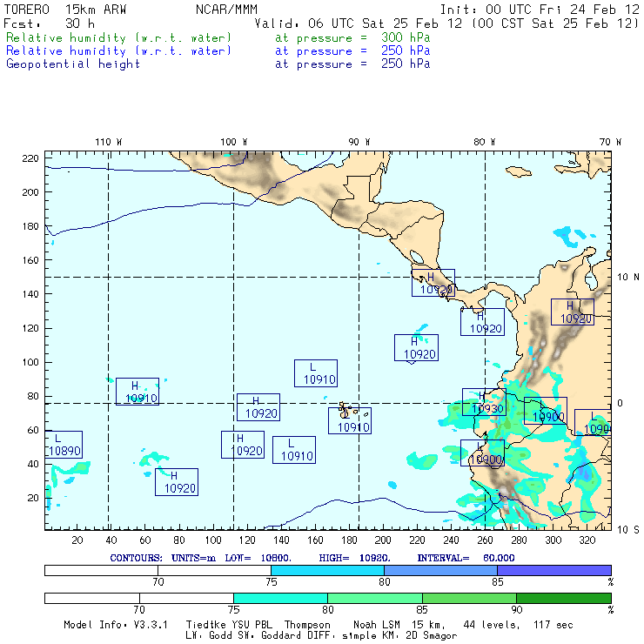The height and width of the screenshot is (644, 644).
Task: Select the "10910" box beside the Galapagos Islands
Action: coord(350,420)
